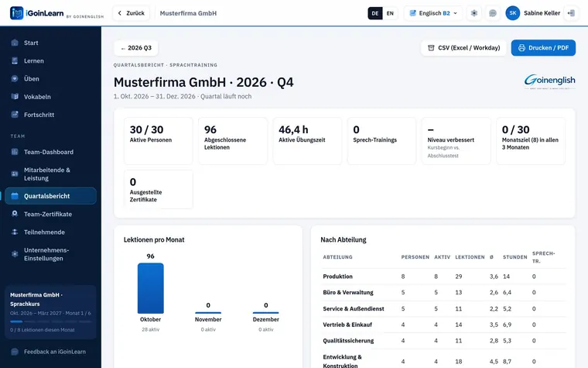Click the Mitarbeitende & Leistung icon
Viewport: 588px width, 368px height.
(x=15, y=174)
